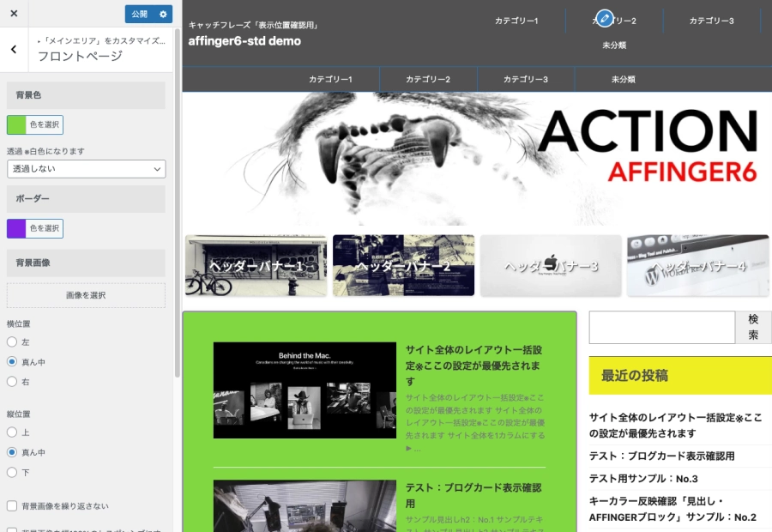The image size is (772, 532).
Task: Click the affinger6-std demo site title
Action: click(x=244, y=41)
